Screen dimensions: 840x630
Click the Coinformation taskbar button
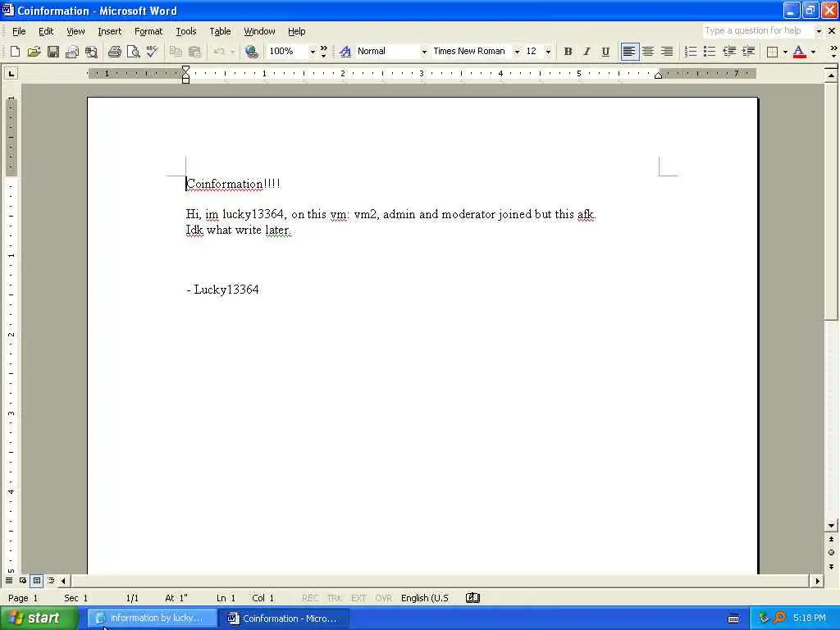click(x=285, y=619)
